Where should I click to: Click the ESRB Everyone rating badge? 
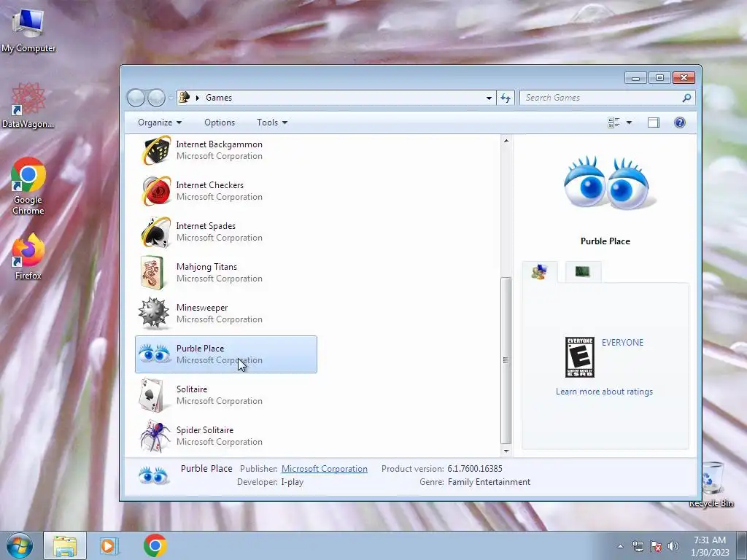click(579, 357)
